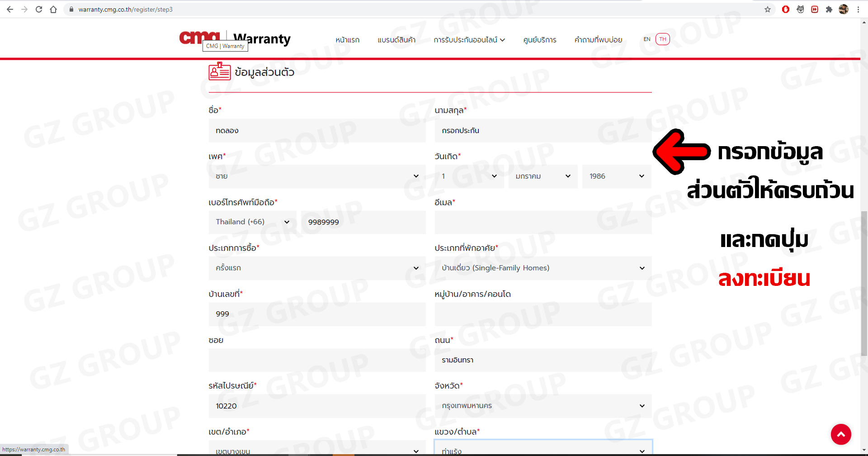The image size is (868, 456).
Task: Reload the warranty registration page
Action: coord(39,9)
